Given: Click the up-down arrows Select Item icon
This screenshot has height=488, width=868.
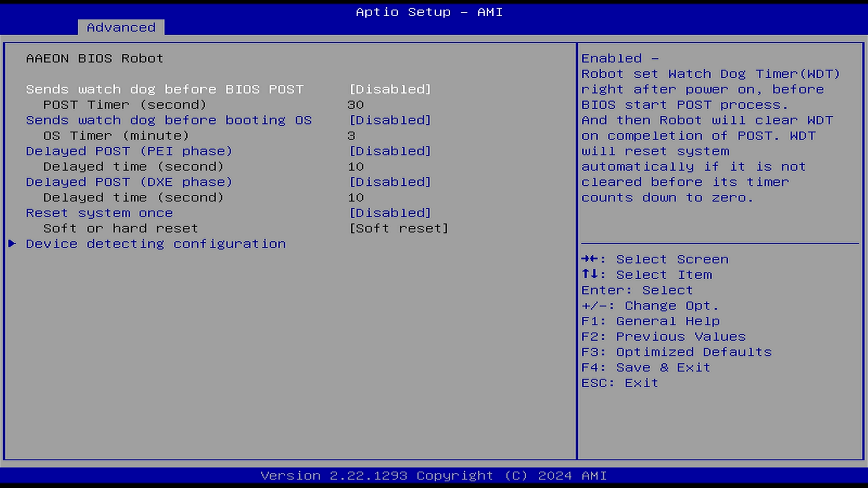Looking at the screenshot, I should [x=590, y=274].
